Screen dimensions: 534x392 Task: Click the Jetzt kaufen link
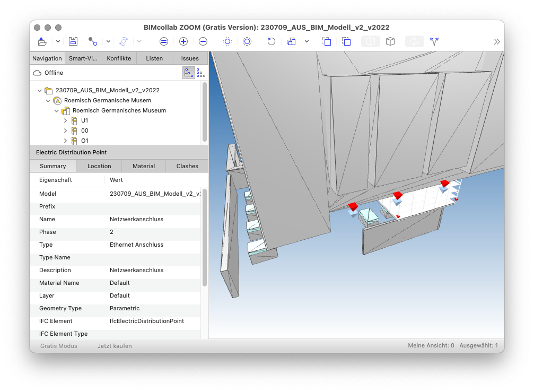click(115, 346)
